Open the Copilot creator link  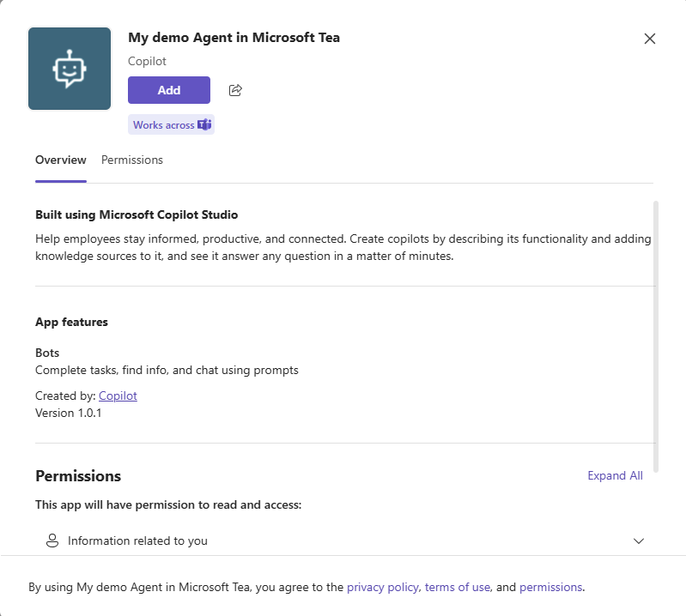(x=118, y=396)
